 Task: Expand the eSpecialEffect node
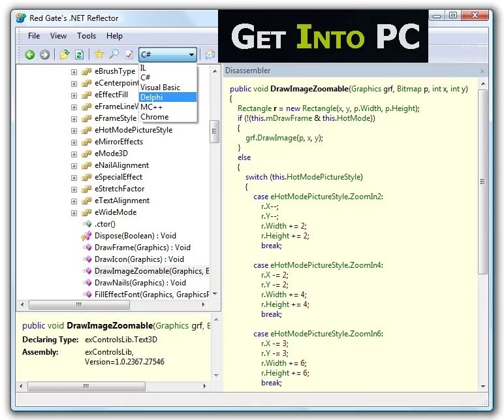(x=74, y=178)
